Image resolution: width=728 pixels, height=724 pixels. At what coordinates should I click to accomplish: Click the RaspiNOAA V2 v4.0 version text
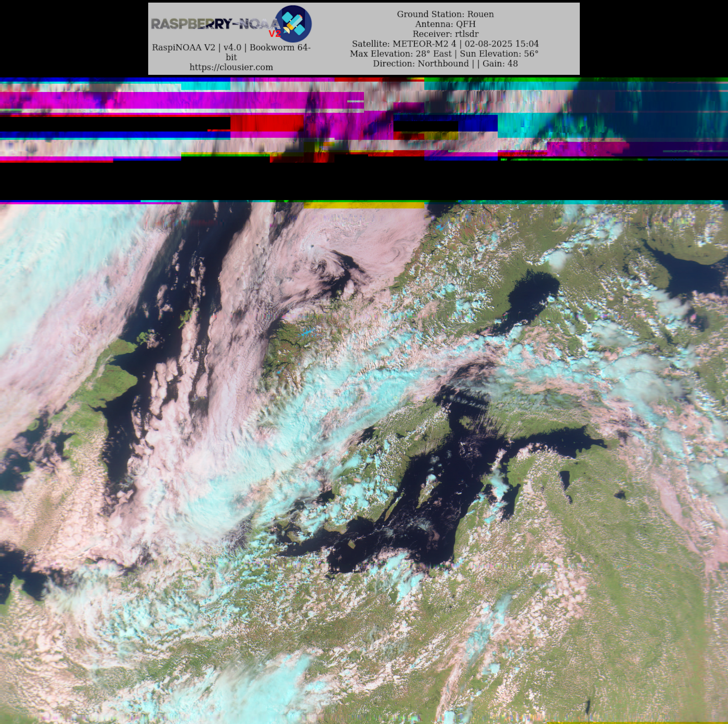tap(231, 48)
